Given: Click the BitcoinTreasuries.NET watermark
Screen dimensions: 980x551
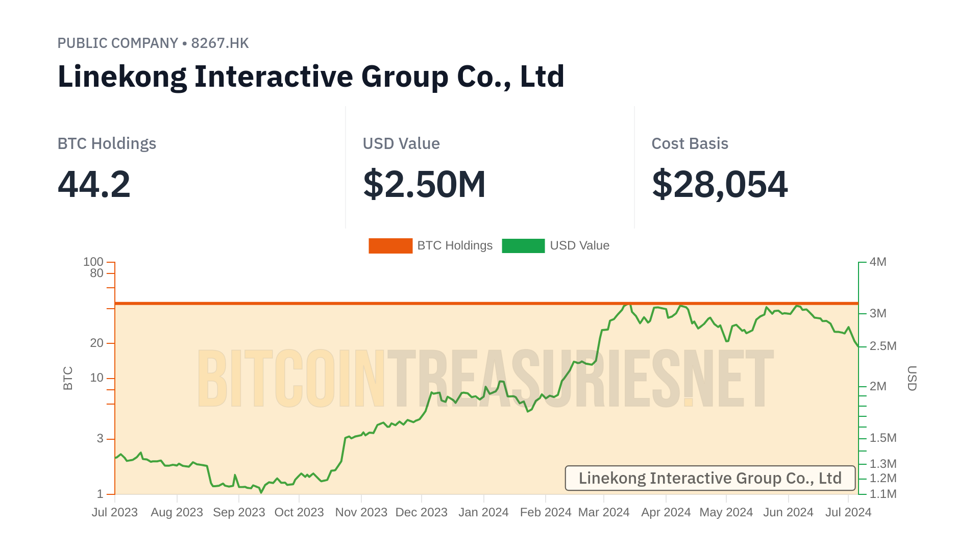Looking at the screenshot, I should [x=485, y=379].
